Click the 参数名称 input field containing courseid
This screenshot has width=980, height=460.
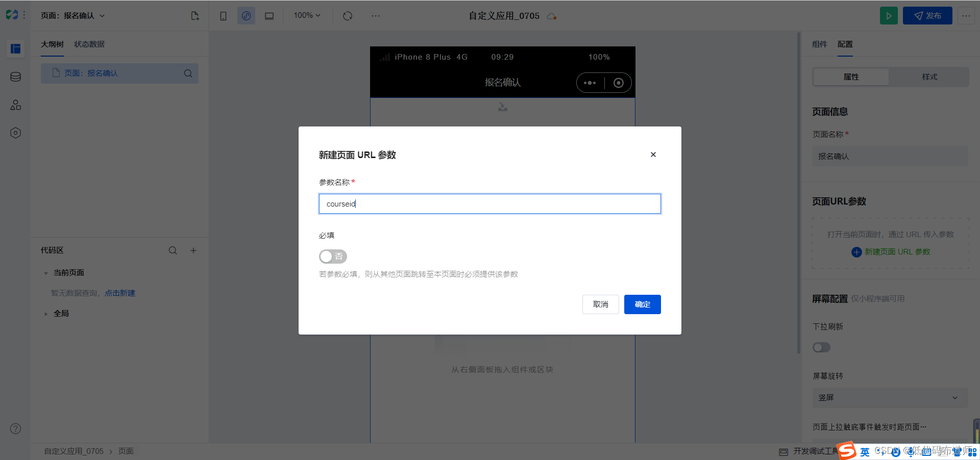coord(490,203)
